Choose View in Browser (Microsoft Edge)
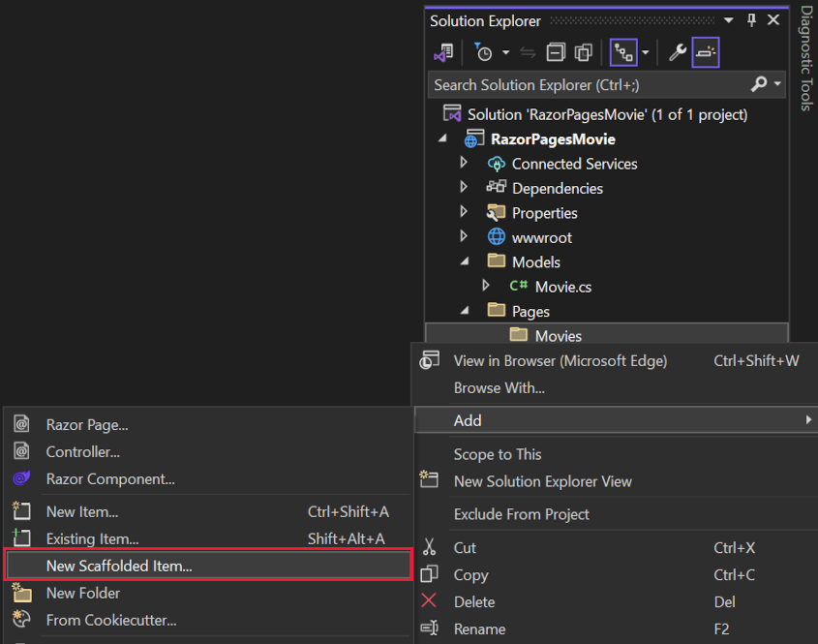Screen dimensions: 818x644 pos(560,360)
